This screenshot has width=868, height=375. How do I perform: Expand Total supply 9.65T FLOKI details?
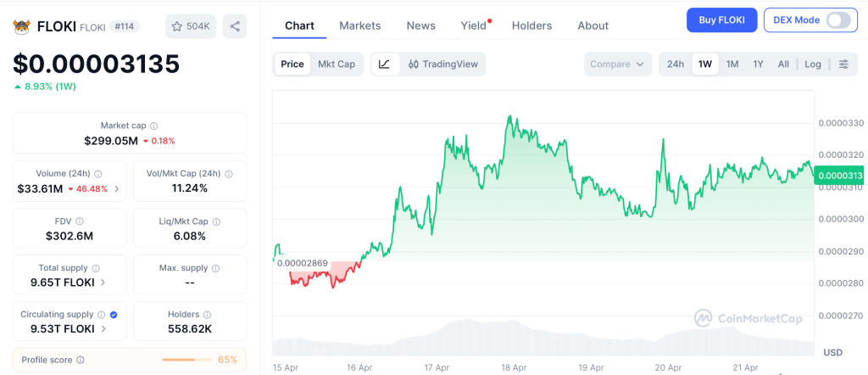[x=103, y=282]
